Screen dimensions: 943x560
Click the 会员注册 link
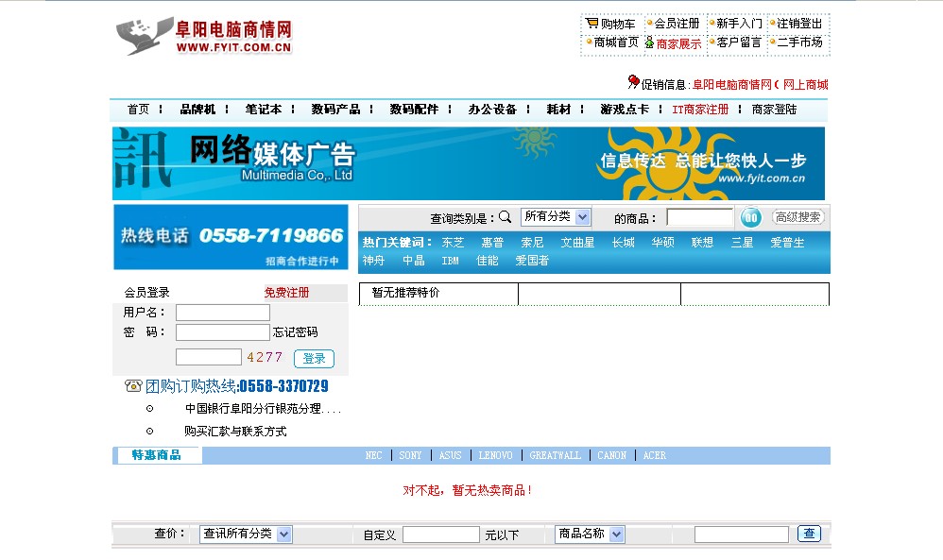coord(677,24)
